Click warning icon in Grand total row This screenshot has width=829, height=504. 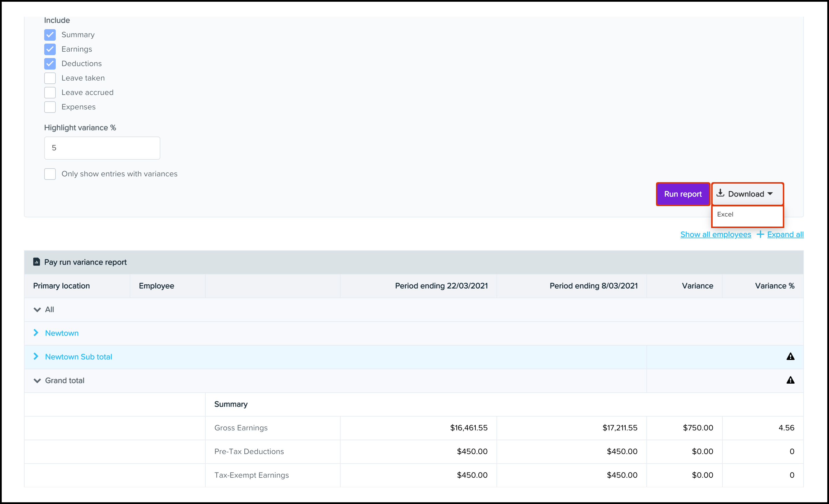point(790,380)
